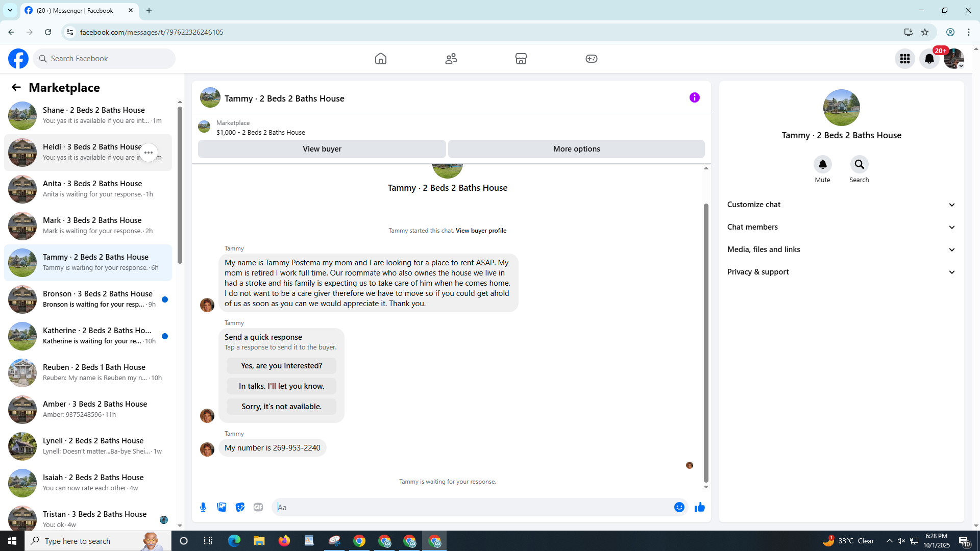Send quick response 'Sorry, it's not available.'

[281, 407]
